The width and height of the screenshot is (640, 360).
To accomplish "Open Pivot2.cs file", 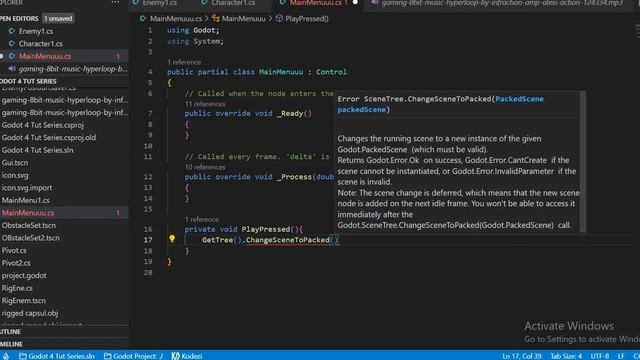I will (16, 263).
